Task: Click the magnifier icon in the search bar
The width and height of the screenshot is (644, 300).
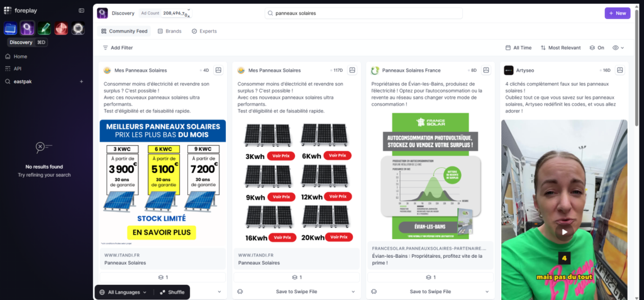Action: [270, 13]
